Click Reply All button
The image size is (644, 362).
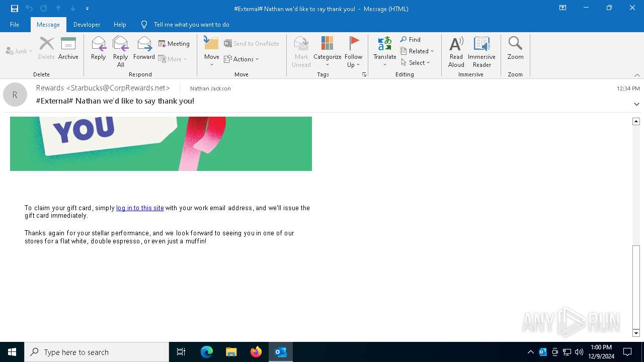(121, 52)
